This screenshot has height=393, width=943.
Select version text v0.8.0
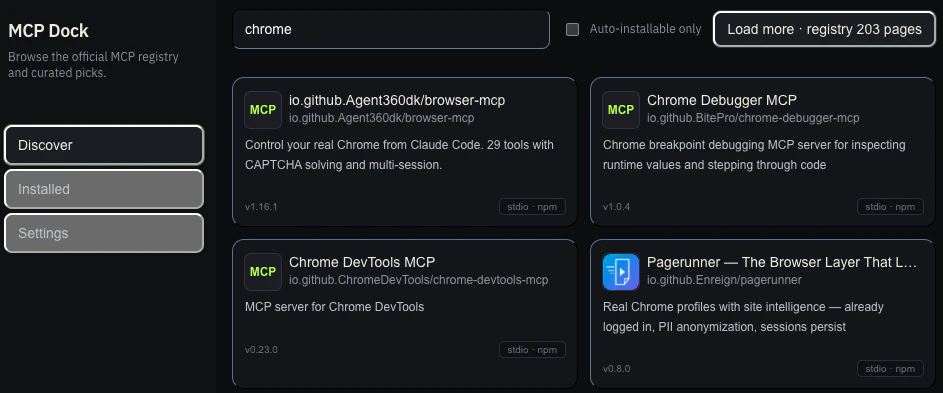pyautogui.click(x=616, y=368)
